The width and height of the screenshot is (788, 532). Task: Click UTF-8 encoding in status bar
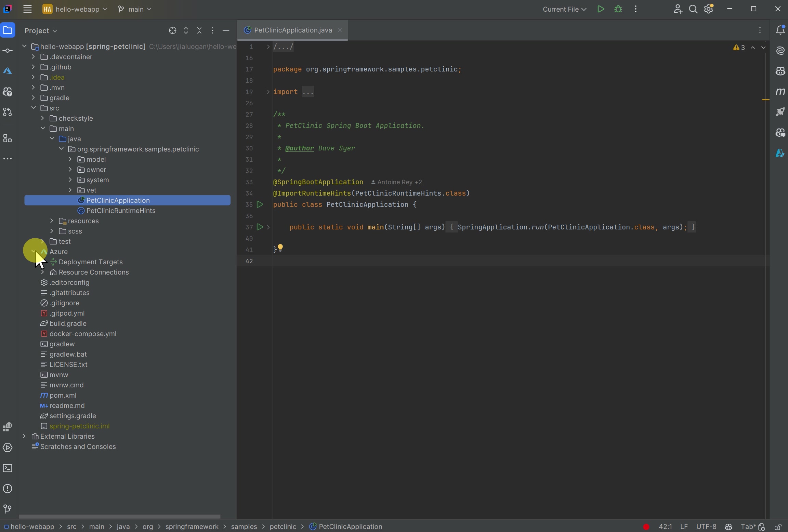click(x=706, y=527)
